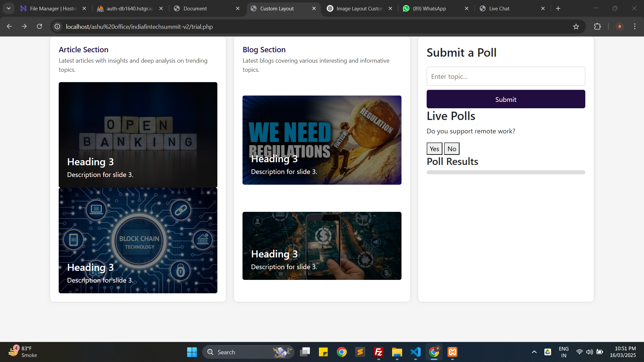Open FileZilla from taskbar
Image resolution: width=644 pixels, height=362 pixels.
[379, 352]
